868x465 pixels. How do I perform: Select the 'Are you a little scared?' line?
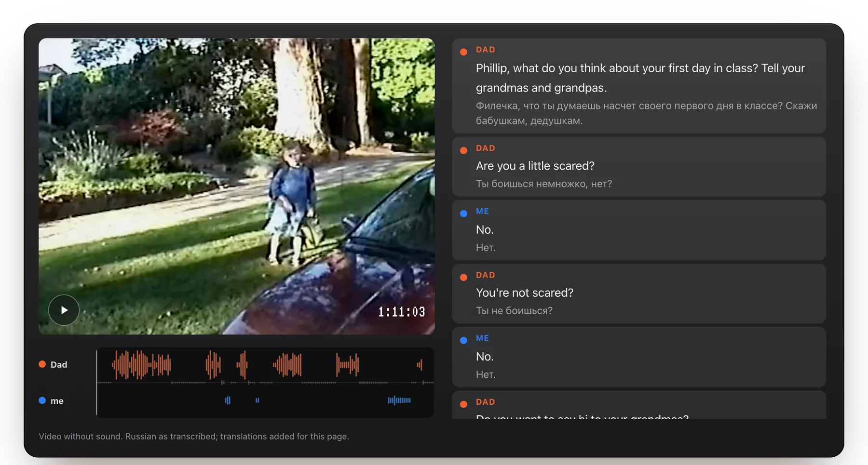click(639, 167)
